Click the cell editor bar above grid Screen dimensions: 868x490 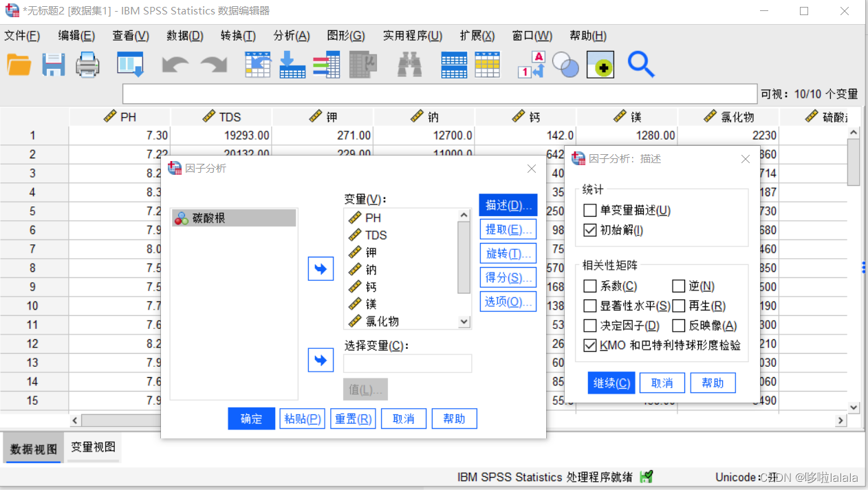[440, 94]
